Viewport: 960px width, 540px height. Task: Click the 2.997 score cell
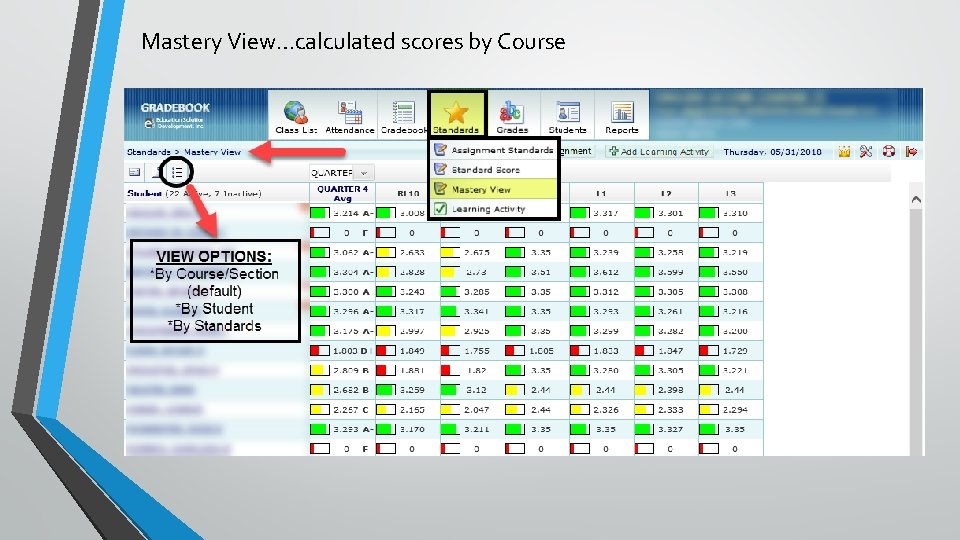coord(408,331)
